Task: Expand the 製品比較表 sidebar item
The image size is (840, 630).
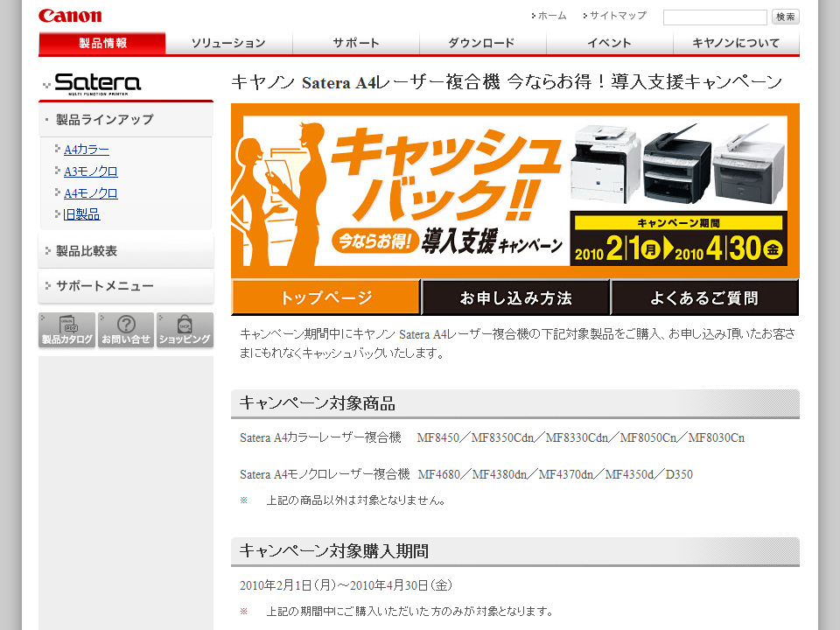Action: pyautogui.click(x=87, y=251)
